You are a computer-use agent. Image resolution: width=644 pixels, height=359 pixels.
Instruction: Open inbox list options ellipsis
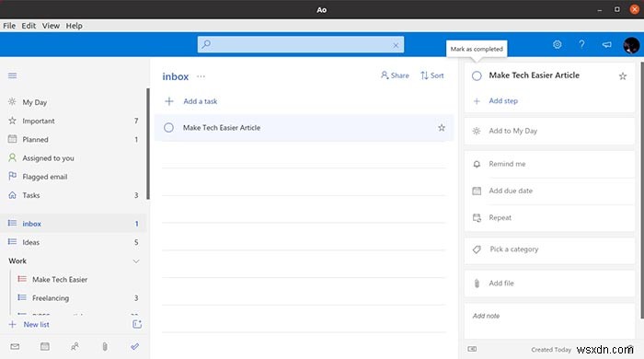point(201,76)
